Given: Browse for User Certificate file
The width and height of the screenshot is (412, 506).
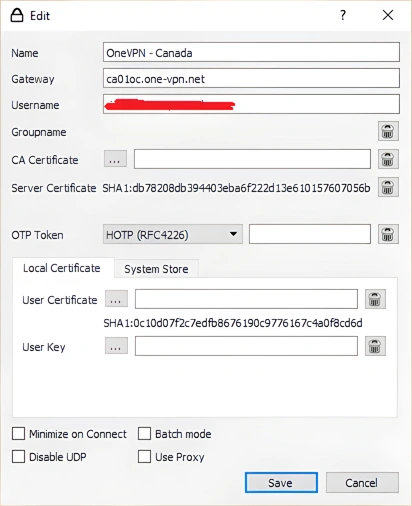Looking at the screenshot, I should click(x=116, y=299).
